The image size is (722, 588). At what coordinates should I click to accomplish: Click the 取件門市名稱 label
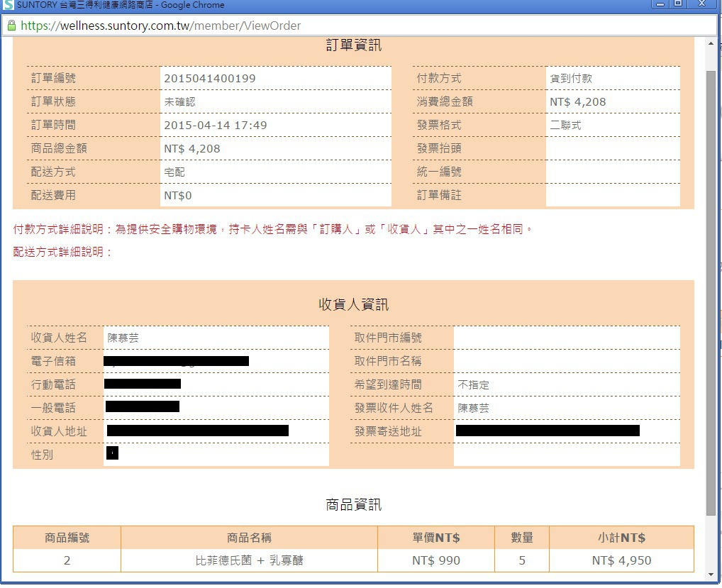388,362
